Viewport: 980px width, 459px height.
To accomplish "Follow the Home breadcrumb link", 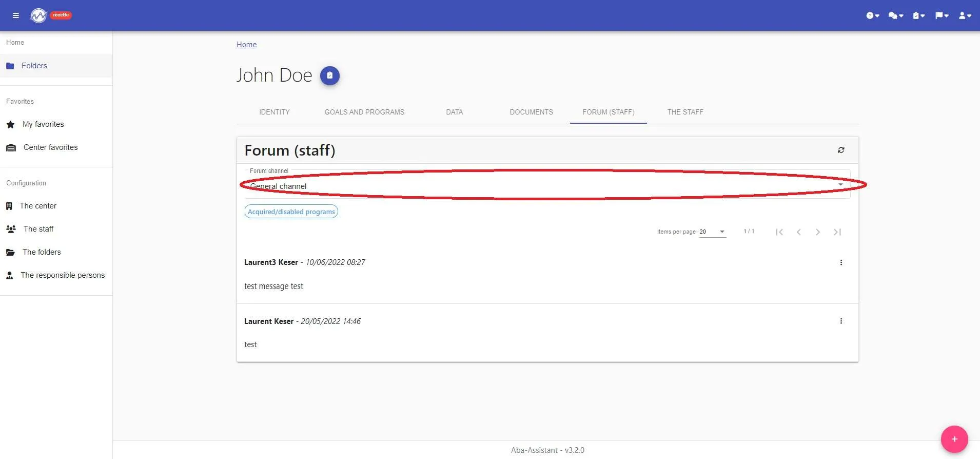I will click(246, 45).
